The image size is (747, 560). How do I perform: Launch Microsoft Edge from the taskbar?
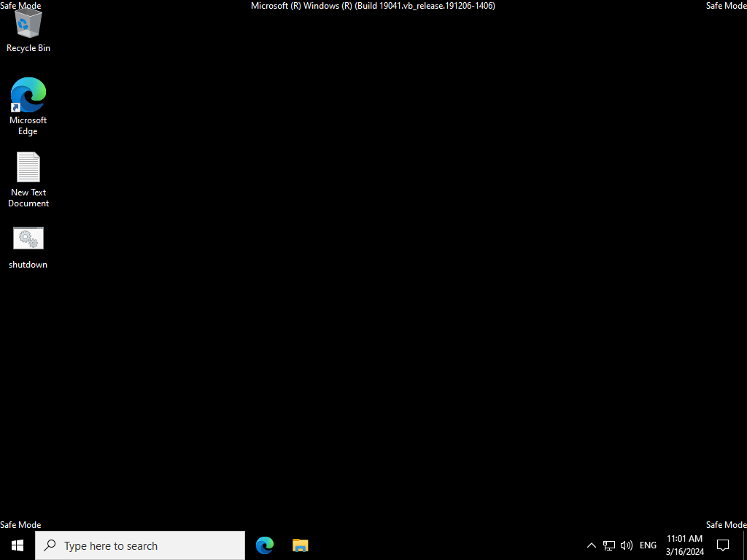pyautogui.click(x=265, y=545)
